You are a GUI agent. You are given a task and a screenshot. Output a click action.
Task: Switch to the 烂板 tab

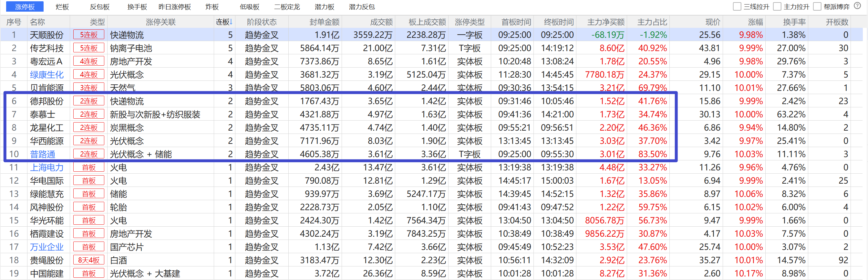coord(62,7)
